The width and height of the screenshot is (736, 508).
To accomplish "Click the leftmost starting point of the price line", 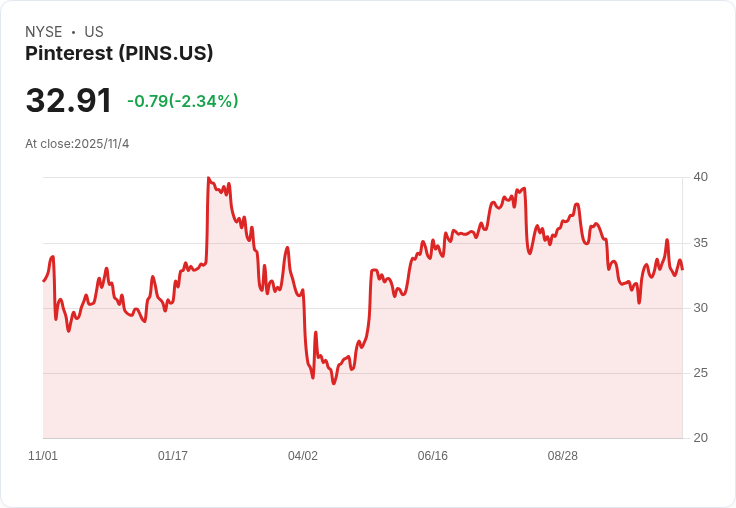I will [43, 281].
